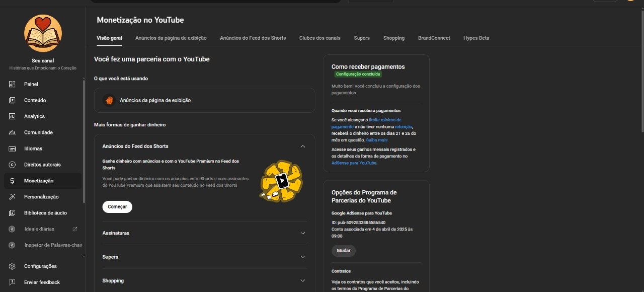Open the Hypes Beta tab
This screenshot has width=644, height=292.
(x=476, y=38)
